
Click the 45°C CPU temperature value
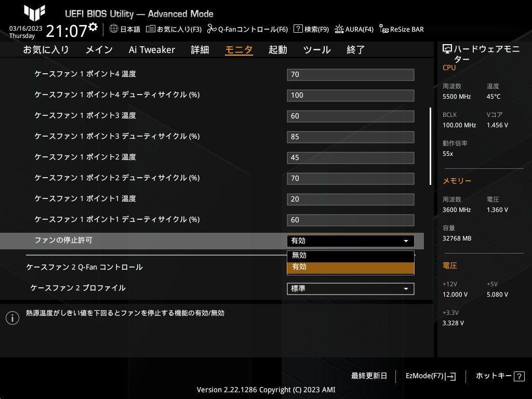[494, 97]
